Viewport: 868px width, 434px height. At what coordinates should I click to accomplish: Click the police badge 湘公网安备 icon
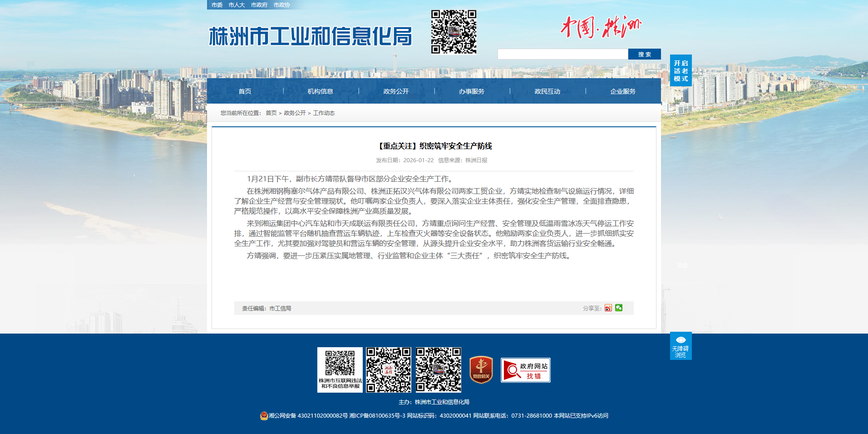click(264, 416)
